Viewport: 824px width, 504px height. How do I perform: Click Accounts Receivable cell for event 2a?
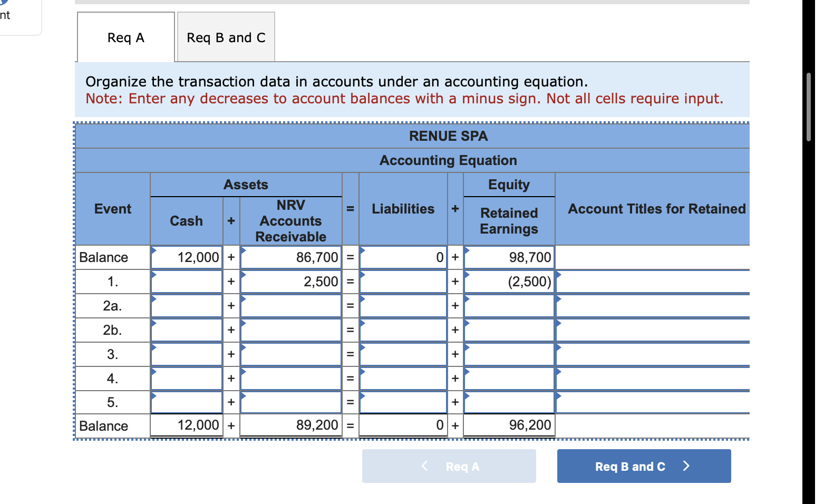(x=291, y=306)
